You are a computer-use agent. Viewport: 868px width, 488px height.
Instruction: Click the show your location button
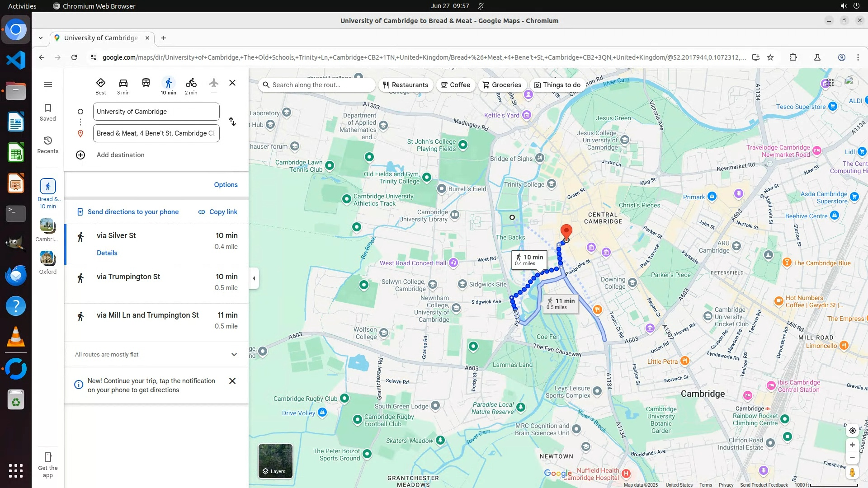(852, 431)
